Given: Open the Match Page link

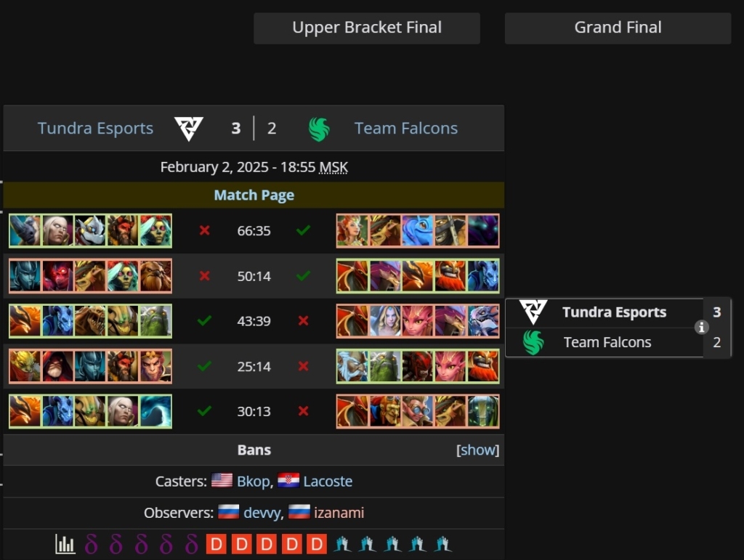Looking at the screenshot, I should (x=254, y=195).
